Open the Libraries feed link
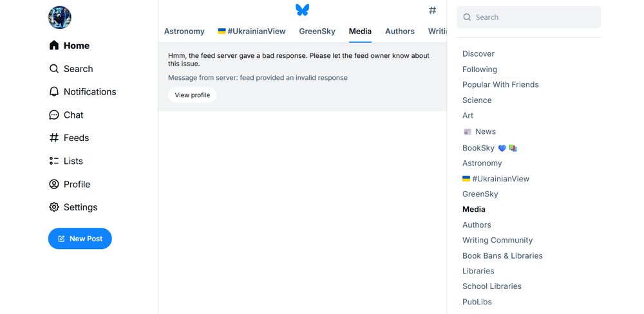 478,271
